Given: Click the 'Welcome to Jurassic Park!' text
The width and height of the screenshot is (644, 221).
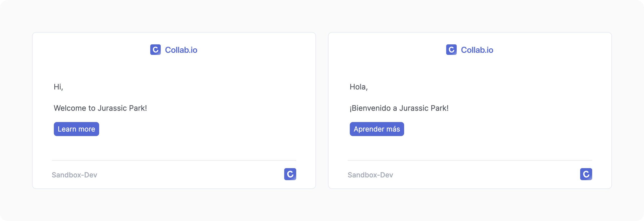Looking at the screenshot, I should pyautogui.click(x=100, y=108).
